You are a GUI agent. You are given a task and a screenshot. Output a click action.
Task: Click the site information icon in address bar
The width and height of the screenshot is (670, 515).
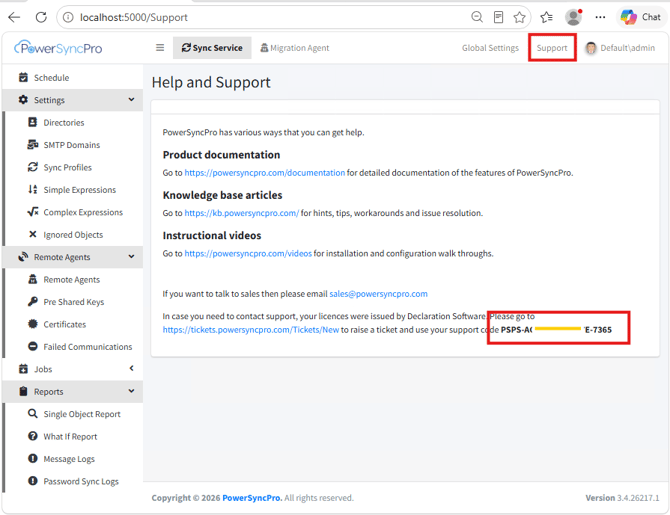point(68,17)
